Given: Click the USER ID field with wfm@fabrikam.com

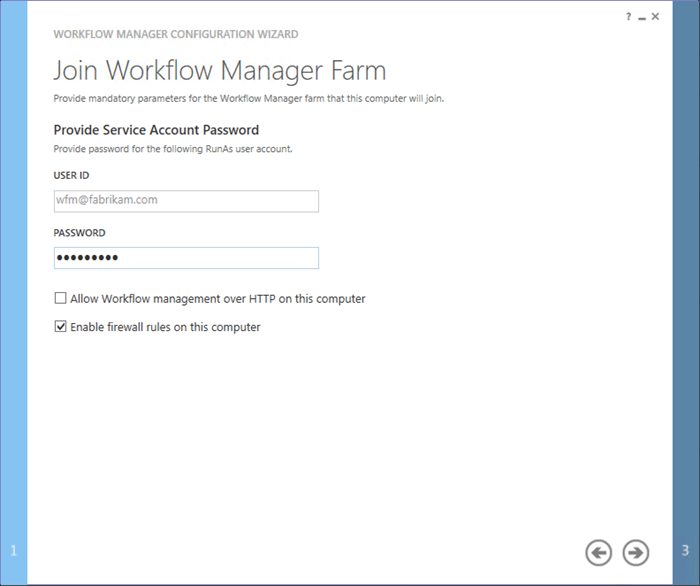Looking at the screenshot, I should pyautogui.click(x=186, y=201).
